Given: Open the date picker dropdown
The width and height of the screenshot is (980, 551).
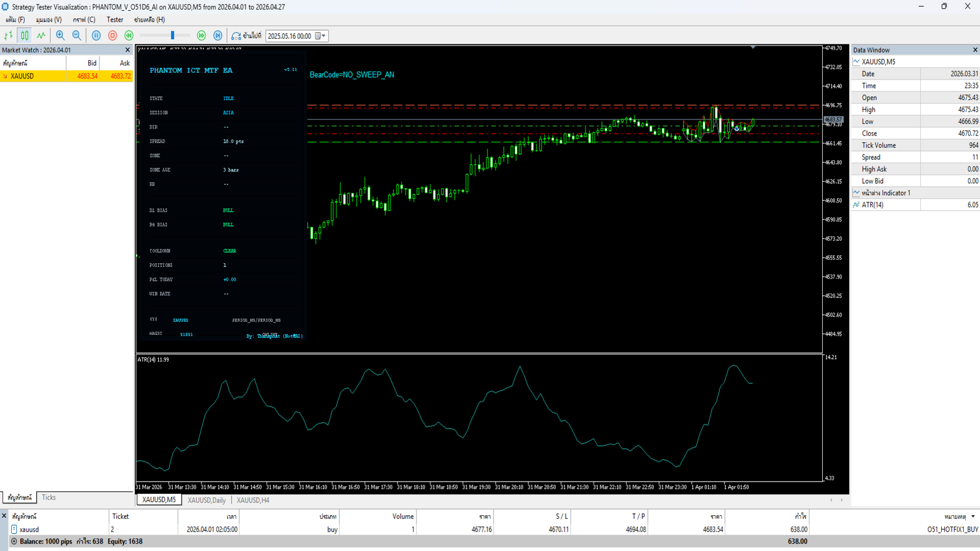Looking at the screenshot, I should [321, 36].
